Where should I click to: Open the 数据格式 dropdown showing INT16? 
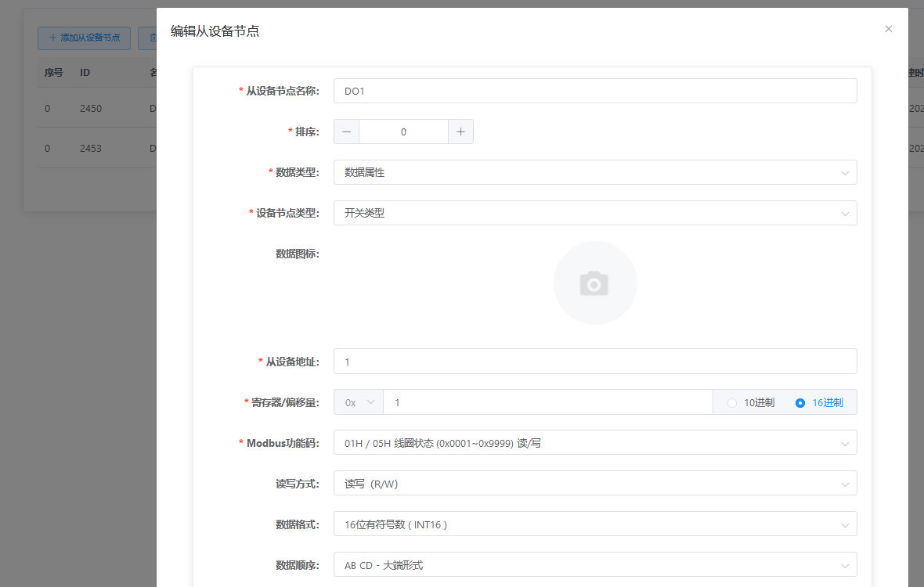point(595,524)
